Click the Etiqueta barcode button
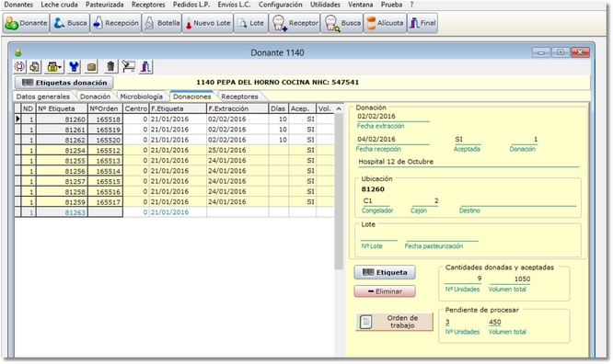This screenshot has height=364, width=613. [x=385, y=272]
